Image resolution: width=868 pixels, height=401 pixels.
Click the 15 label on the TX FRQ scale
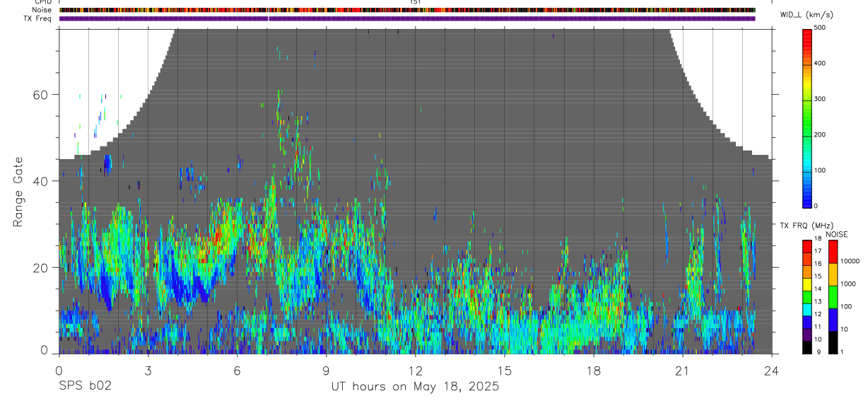[818, 277]
